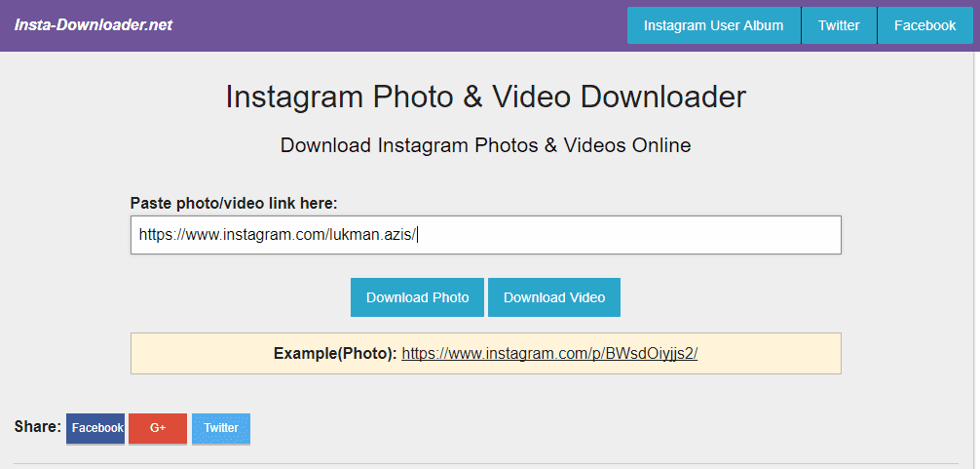Open the example Instagram photo URL link
The width and height of the screenshot is (980, 469).
coord(549,354)
